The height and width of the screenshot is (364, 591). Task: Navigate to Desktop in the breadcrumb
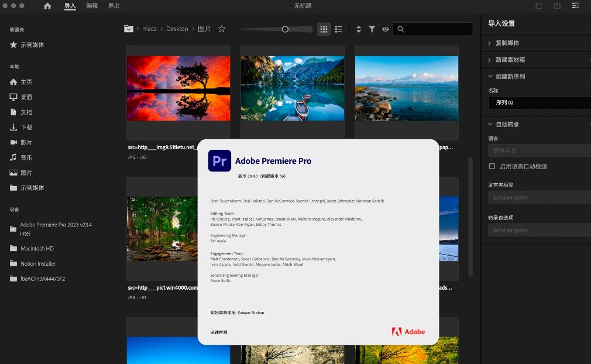177,29
